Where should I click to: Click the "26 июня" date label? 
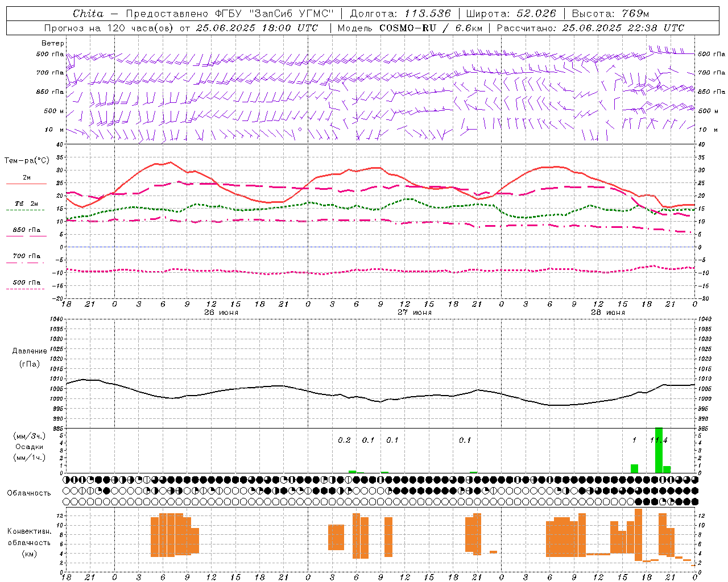pyautogui.click(x=221, y=313)
